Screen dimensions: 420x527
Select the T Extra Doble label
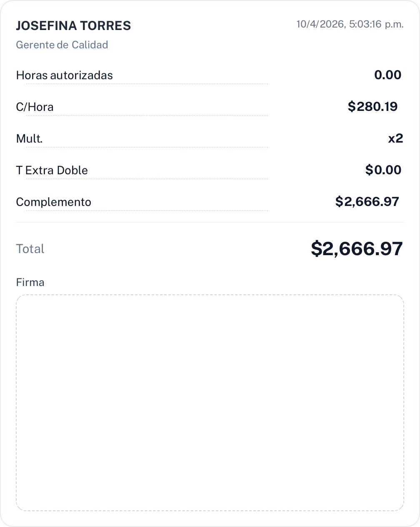(x=52, y=171)
